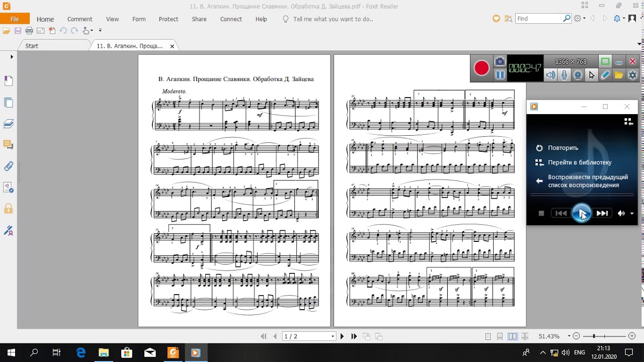Viewport: 644px width, 362px height.
Task: Click Перейти в библиотеку in media player
Action: tap(580, 162)
